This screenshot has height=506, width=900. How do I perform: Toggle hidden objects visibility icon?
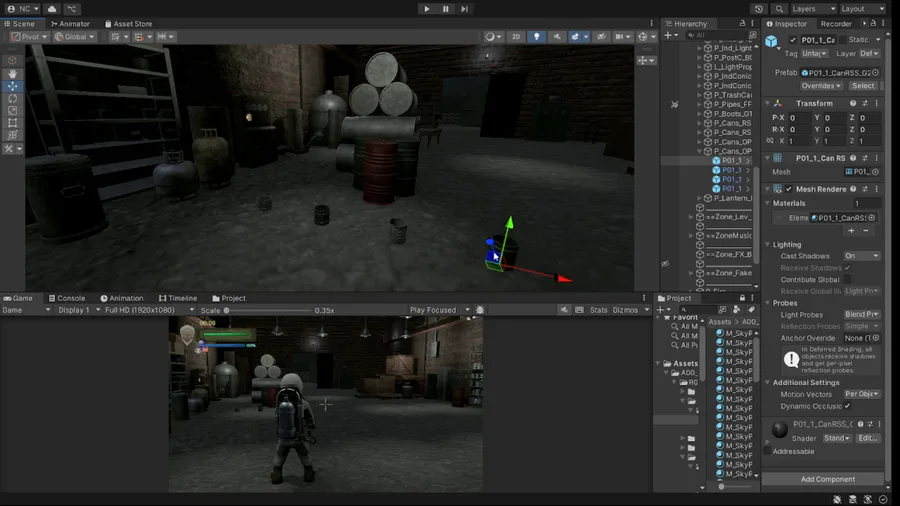[601, 37]
